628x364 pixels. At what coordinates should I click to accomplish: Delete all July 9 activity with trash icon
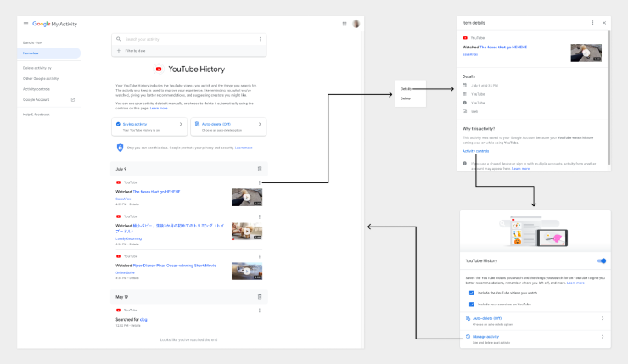[x=260, y=169]
